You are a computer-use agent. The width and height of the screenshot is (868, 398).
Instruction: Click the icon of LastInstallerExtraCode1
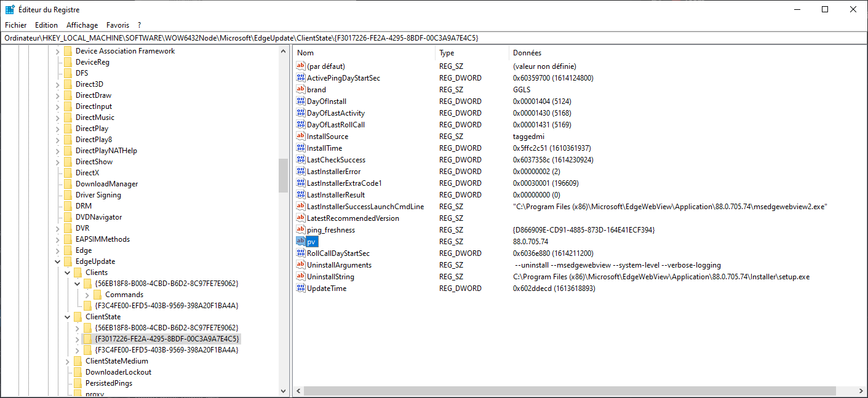tap(301, 183)
